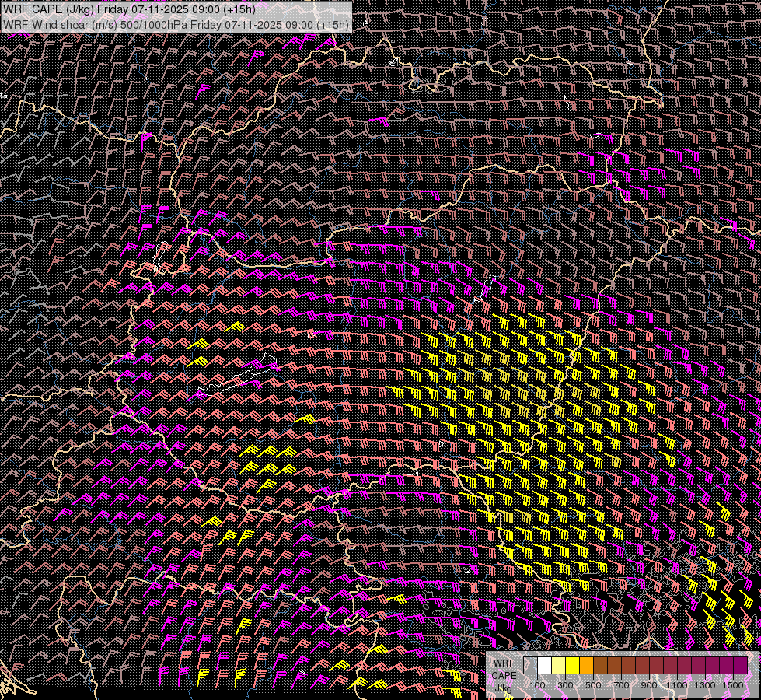The image size is (761, 700).
Task: Click the 1300 legend tick label
Action: [705, 685]
